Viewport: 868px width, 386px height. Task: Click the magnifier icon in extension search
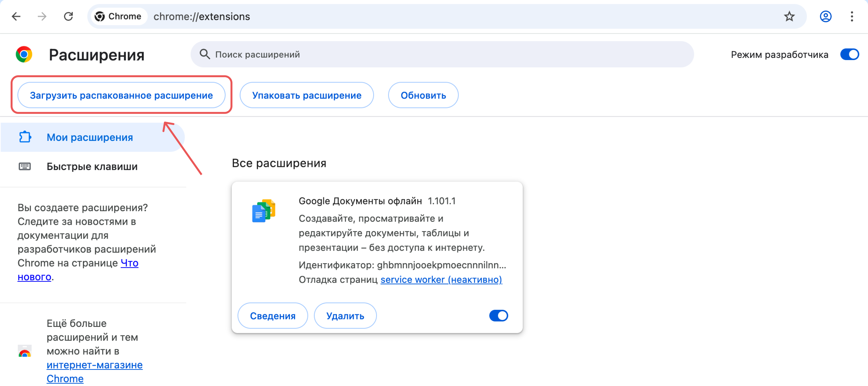204,54
